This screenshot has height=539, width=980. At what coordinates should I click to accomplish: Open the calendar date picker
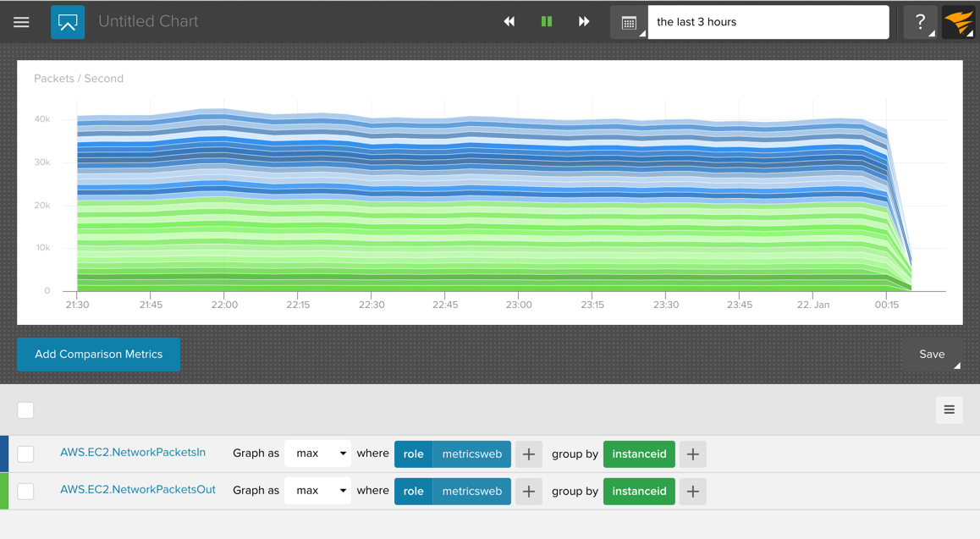point(629,23)
